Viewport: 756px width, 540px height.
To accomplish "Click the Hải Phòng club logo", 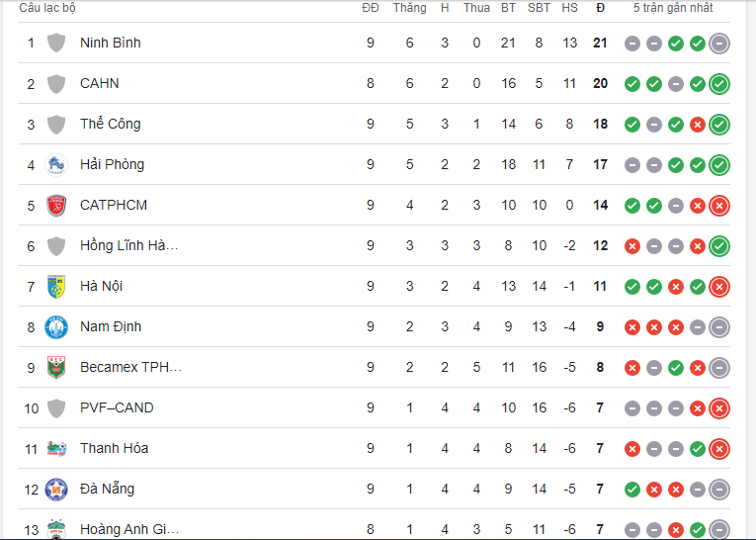I will point(56,164).
